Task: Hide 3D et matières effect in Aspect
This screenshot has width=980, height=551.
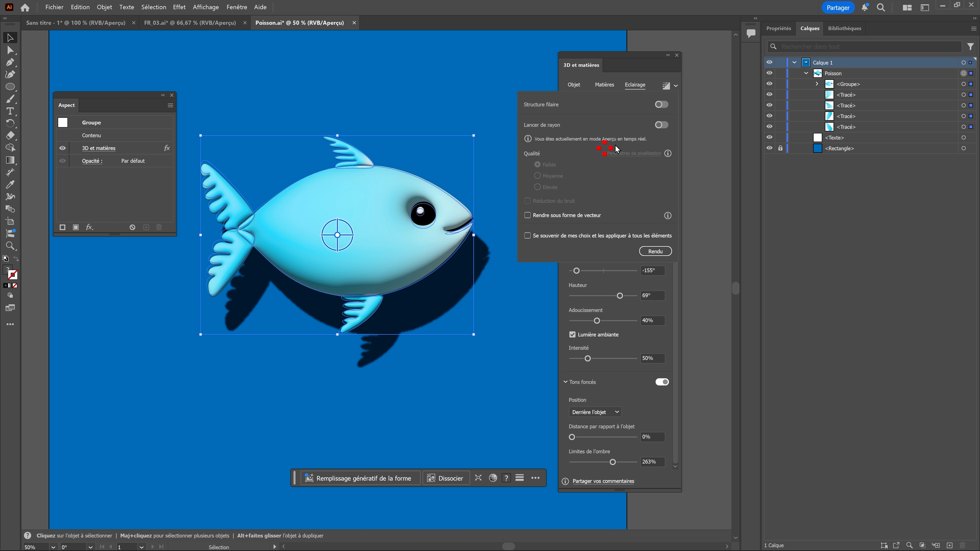Action: [62, 148]
